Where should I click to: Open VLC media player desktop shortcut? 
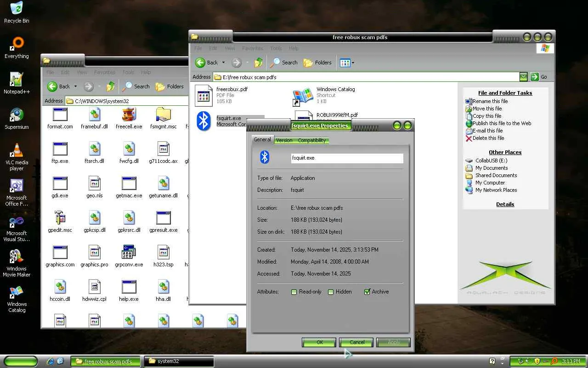17,157
